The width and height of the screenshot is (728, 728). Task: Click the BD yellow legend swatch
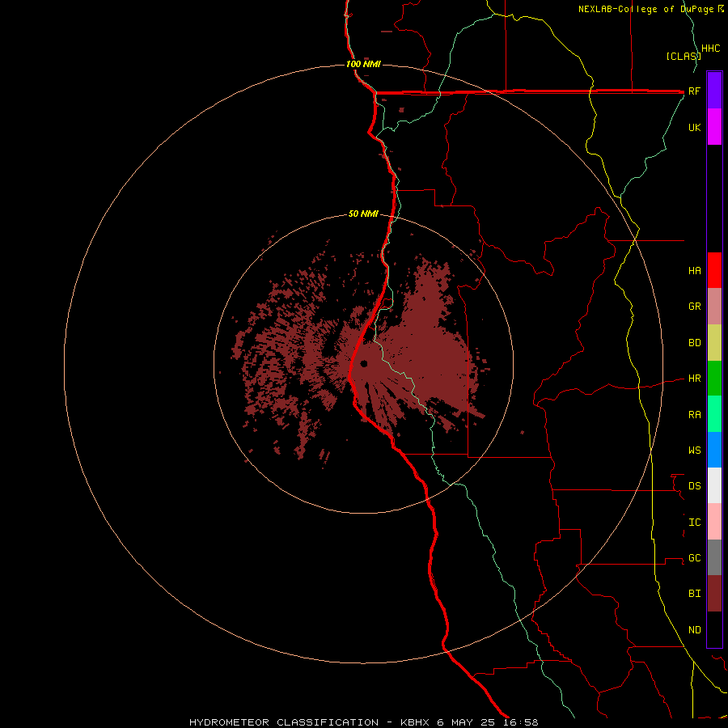(x=714, y=343)
